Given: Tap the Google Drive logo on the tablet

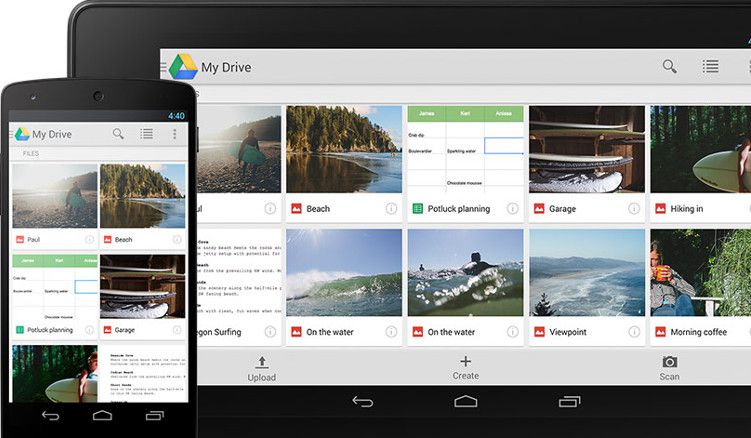Looking at the screenshot, I should pos(183,67).
